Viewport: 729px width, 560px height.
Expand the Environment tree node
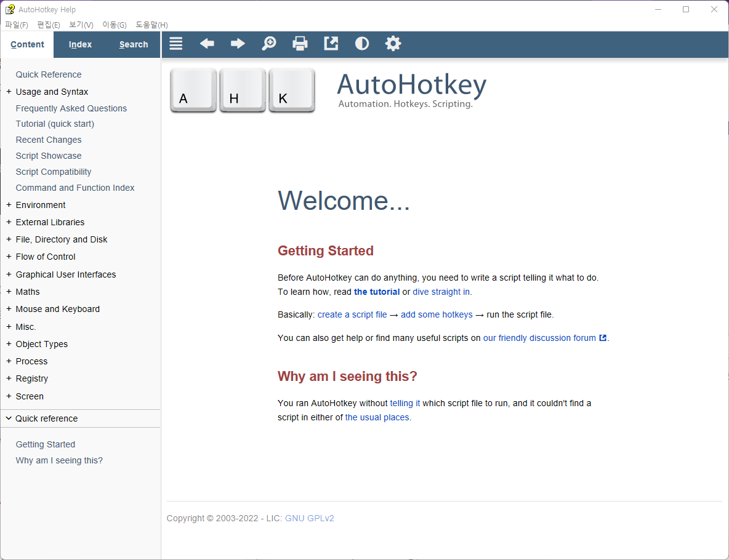9,205
